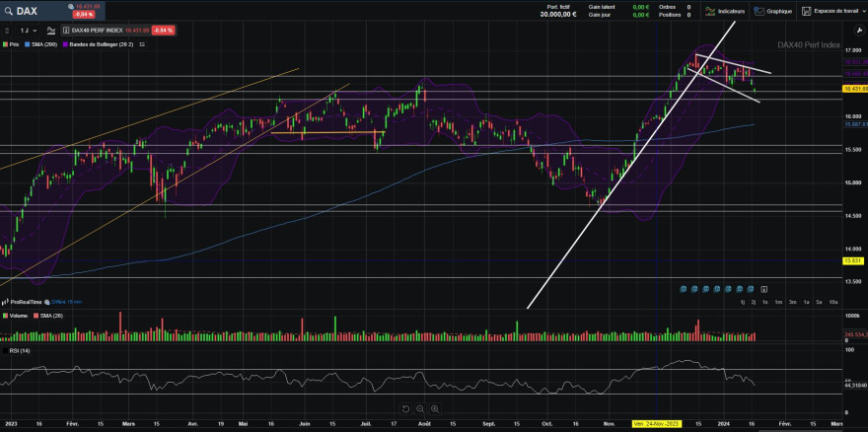Click the search magnifier next to DAX
Screen dimensions: 868x432
point(7,11)
